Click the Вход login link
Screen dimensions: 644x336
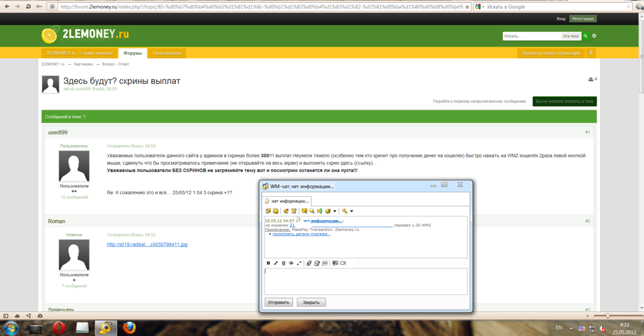tap(561, 18)
